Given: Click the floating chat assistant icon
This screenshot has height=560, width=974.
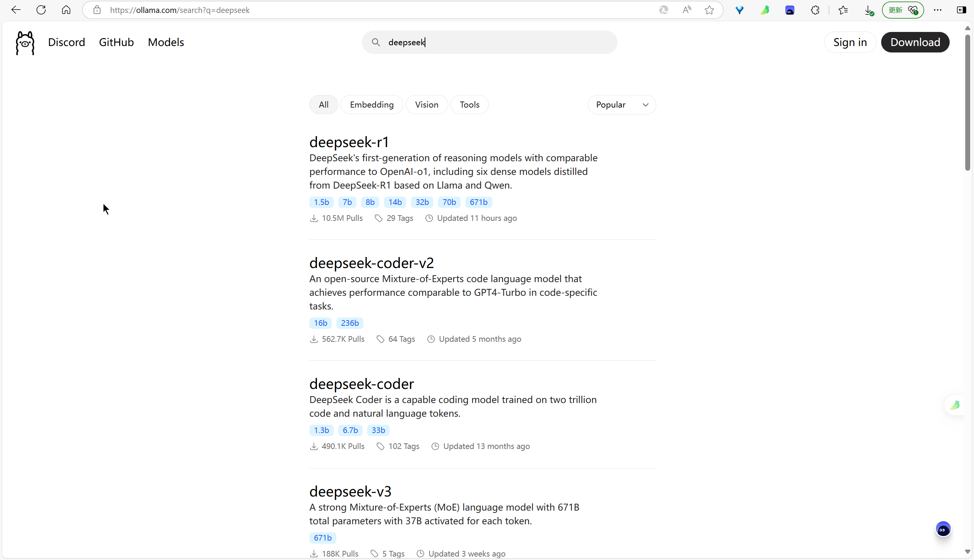Looking at the screenshot, I should [x=943, y=529].
